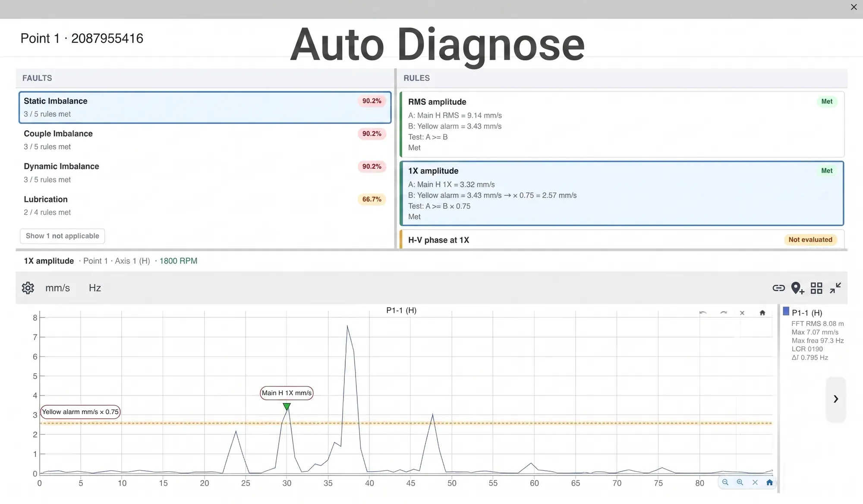Click the Yellow alarm mm/s × 0.75 label
The width and height of the screenshot is (863, 504).
pos(80,412)
